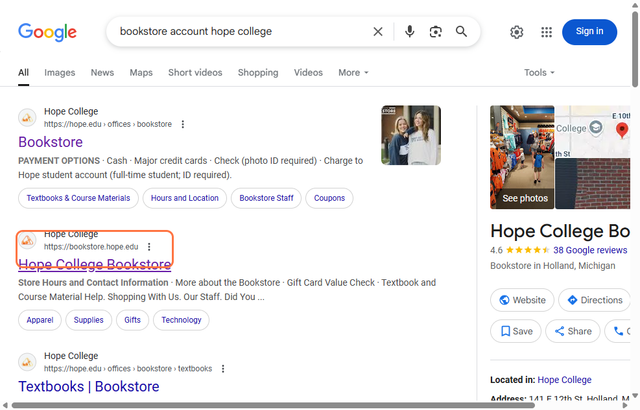640x410 pixels.
Task: Click the https://bookstore.hope.edu URL text
Action: tap(91, 247)
